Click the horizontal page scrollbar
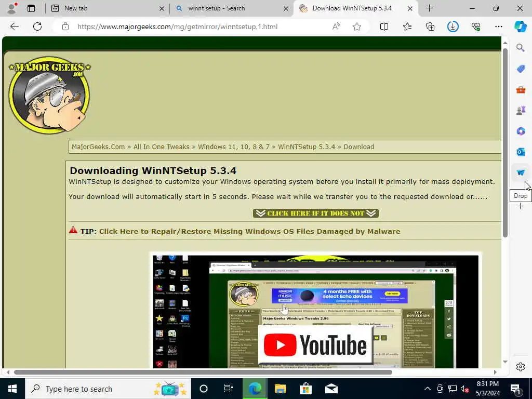Image resolution: width=532 pixels, height=399 pixels. pos(203,372)
